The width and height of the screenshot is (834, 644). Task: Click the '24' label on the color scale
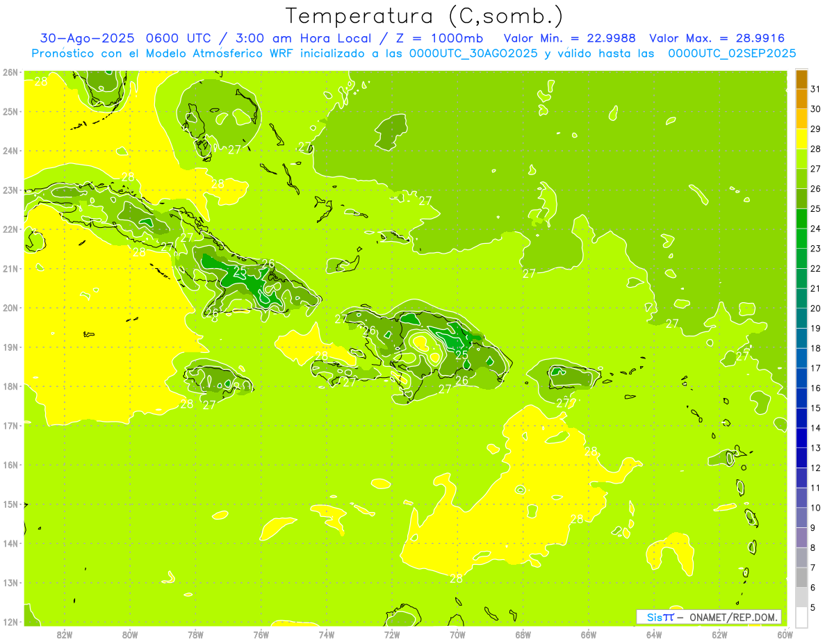click(816, 229)
